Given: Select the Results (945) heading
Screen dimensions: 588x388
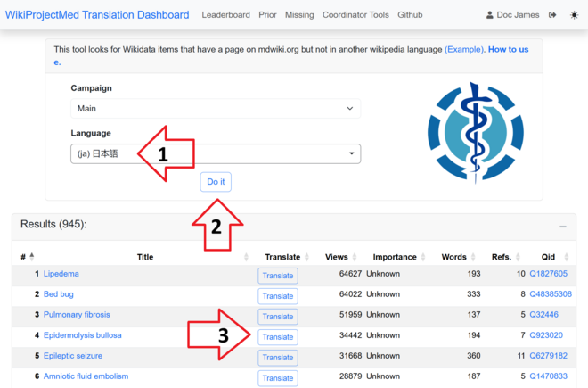Looking at the screenshot, I should click(53, 224).
